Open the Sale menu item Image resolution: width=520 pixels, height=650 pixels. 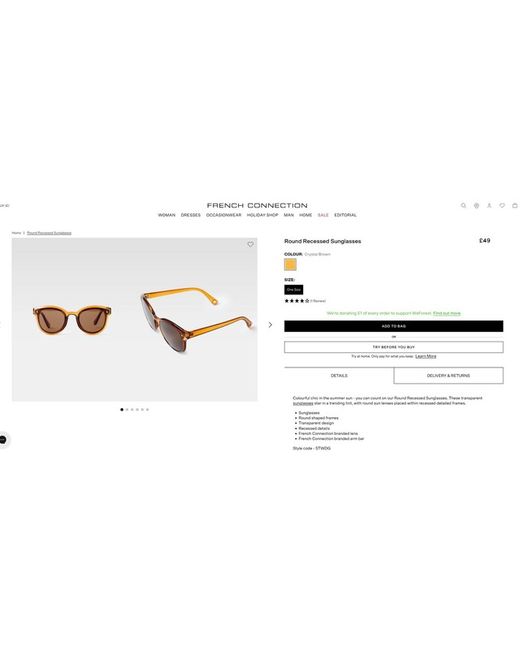point(323,215)
